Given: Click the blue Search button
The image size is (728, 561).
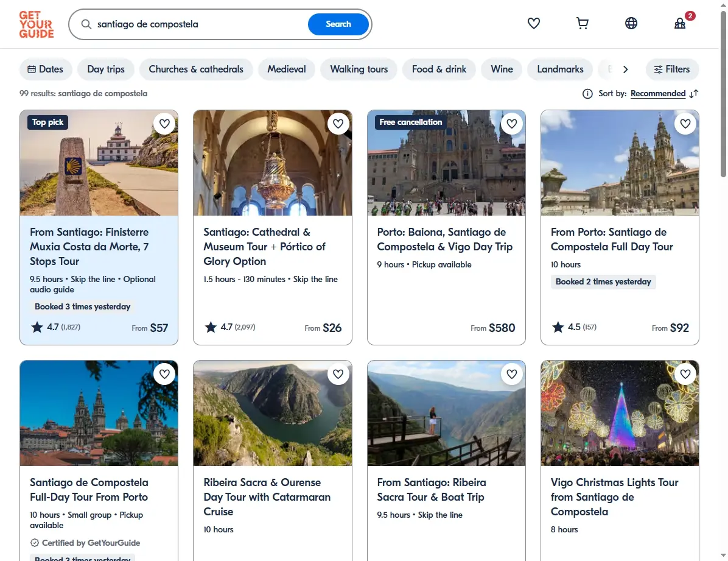Looking at the screenshot, I should [x=338, y=24].
